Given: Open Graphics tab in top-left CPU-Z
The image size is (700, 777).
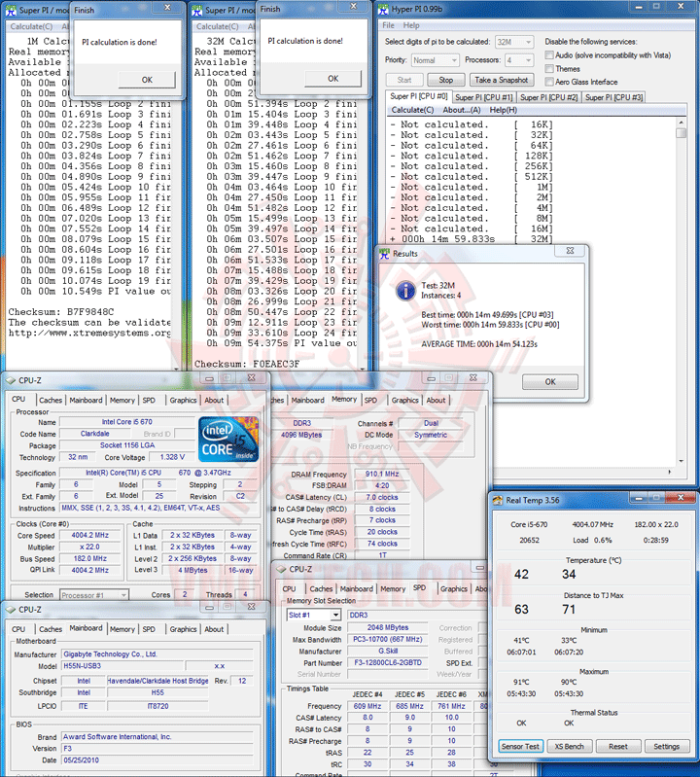Looking at the screenshot, I should (183, 401).
